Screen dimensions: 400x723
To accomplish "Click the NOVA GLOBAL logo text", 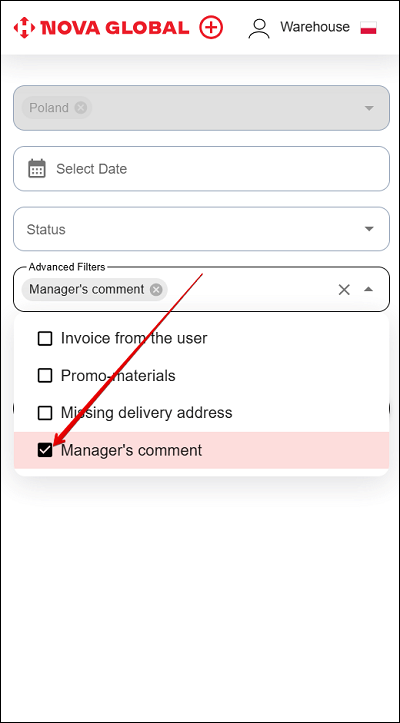I will [x=115, y=28].
